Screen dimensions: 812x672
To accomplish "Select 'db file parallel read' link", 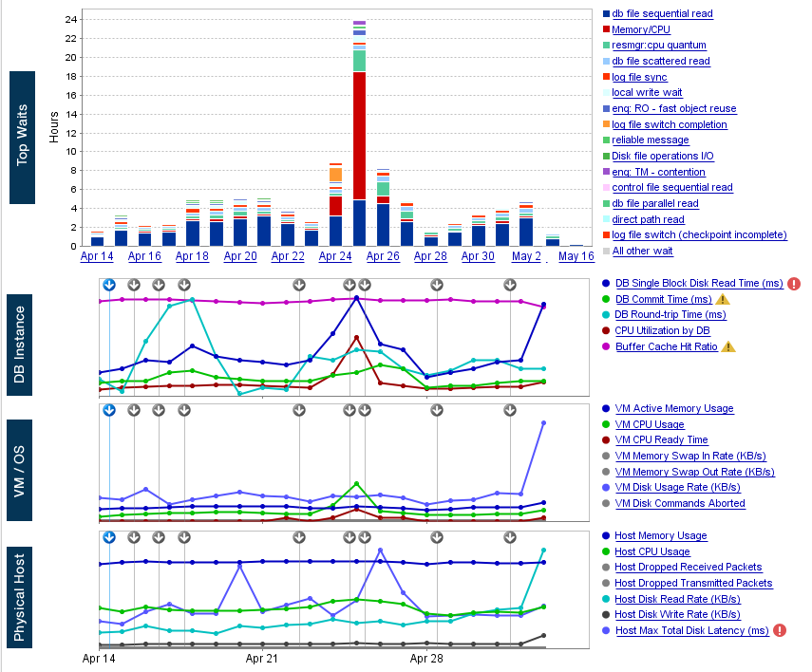I will [x=655, y=203].
